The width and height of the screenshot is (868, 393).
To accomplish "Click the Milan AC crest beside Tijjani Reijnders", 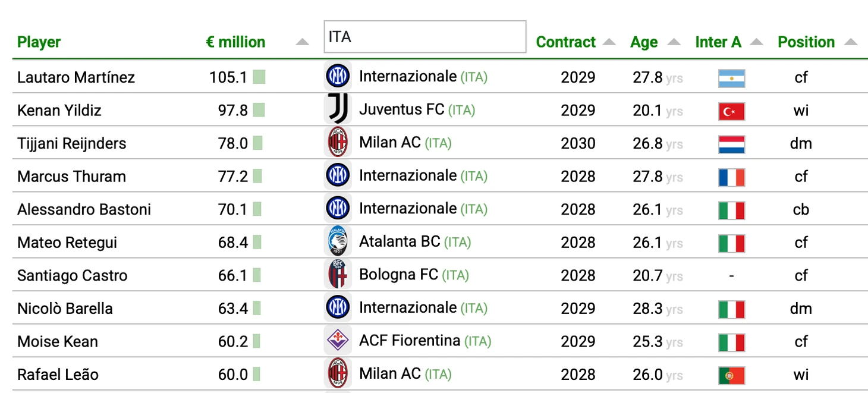I will point(338,143).
